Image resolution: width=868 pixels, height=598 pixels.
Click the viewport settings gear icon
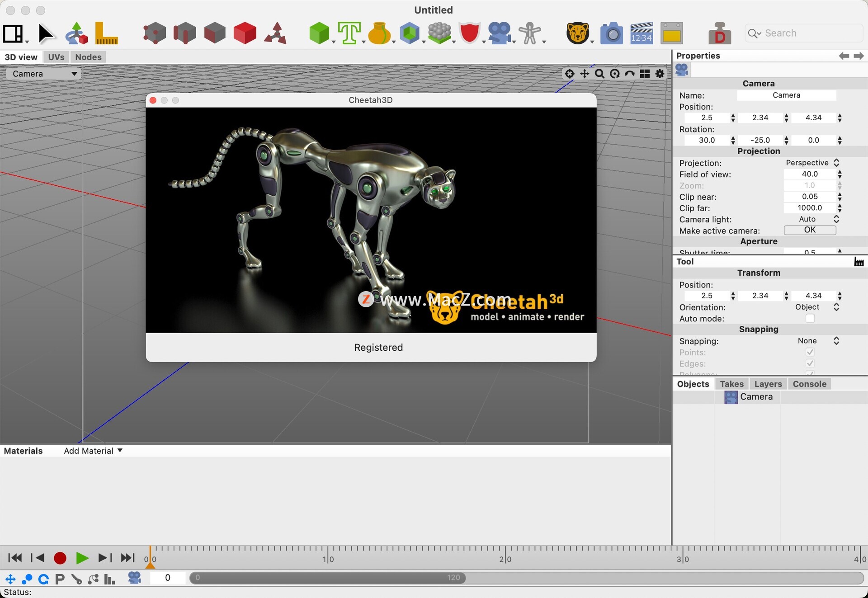coord(660,74)
